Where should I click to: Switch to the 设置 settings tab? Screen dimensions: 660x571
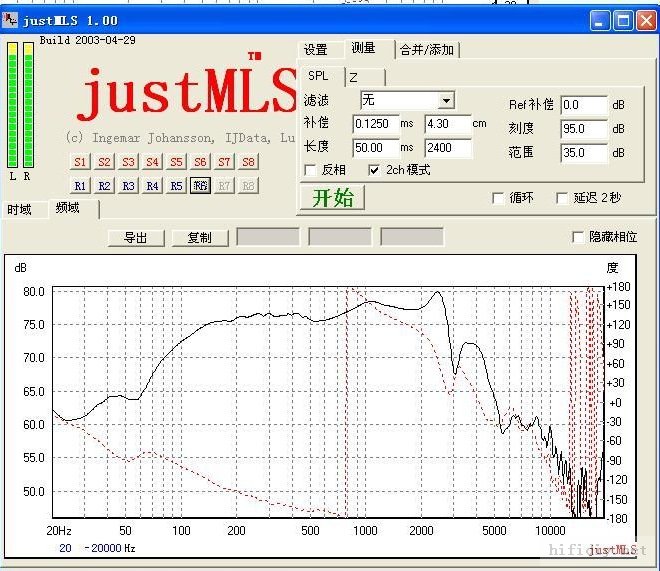tap(316, 49)
